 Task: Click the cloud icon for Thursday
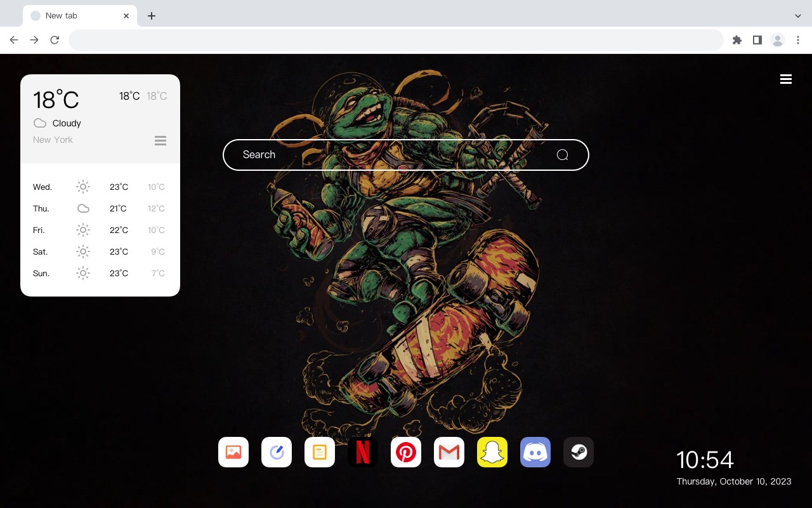pos(83,208)
